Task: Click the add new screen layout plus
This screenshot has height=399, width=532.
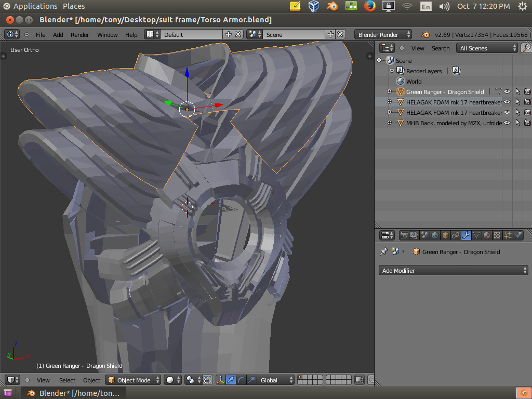Action: (229, 34)
